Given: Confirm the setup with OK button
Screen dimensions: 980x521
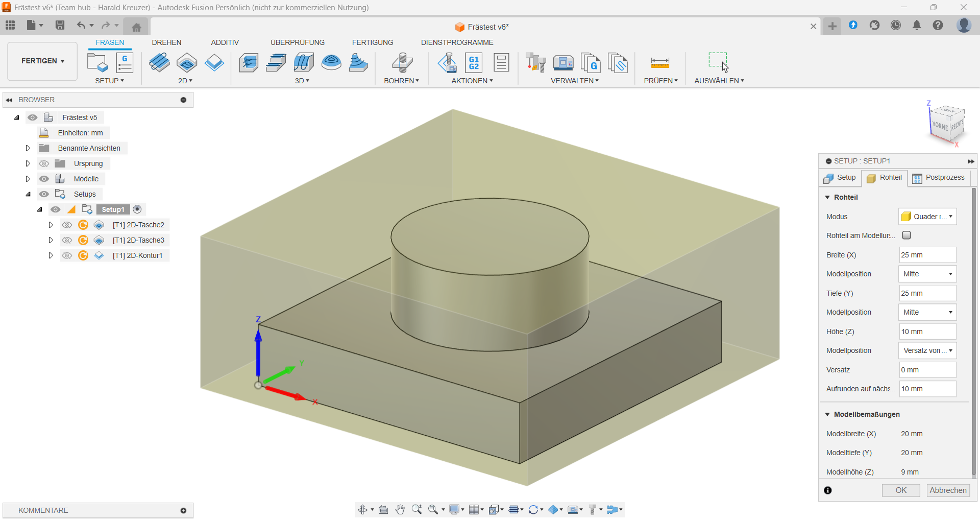Looking at the screenshot, I should point(901,490).
